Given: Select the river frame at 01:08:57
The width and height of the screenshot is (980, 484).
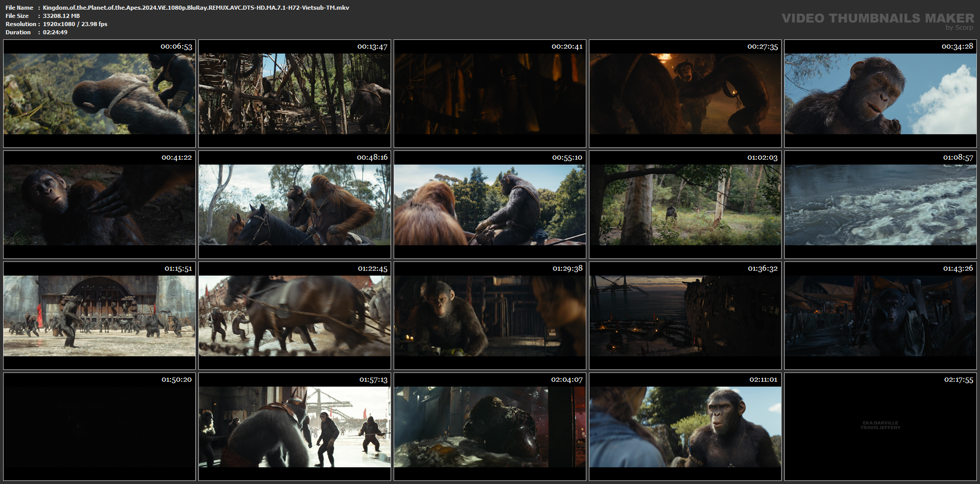Looking at the screenshot, I should click(x=880, y=205).
